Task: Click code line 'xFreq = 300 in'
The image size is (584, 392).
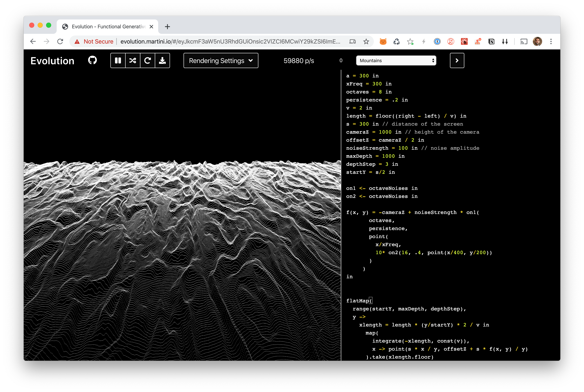Action: (369, 84)
